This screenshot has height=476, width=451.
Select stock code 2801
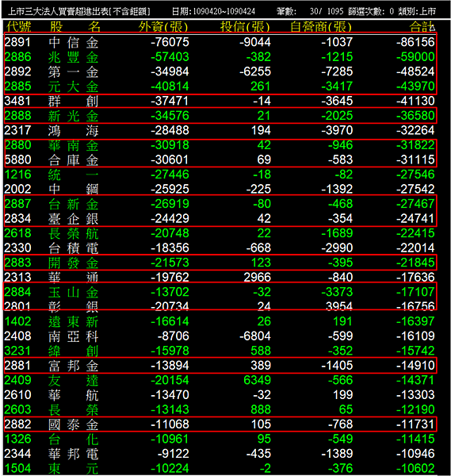(17, 306)
